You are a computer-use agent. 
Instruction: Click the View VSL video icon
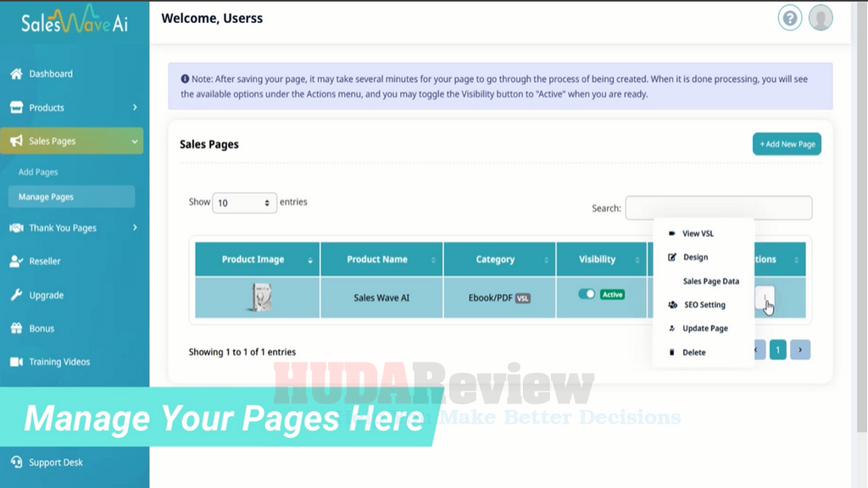pos(671,234)
